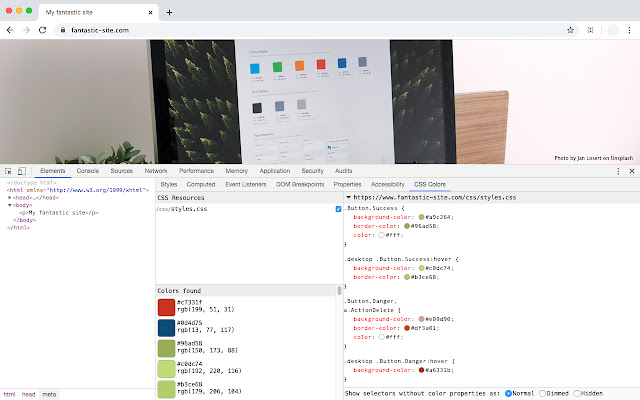This screenshot has height=400, width=640.
Task: Switch to the Sources tab
Action: point(122,171)
